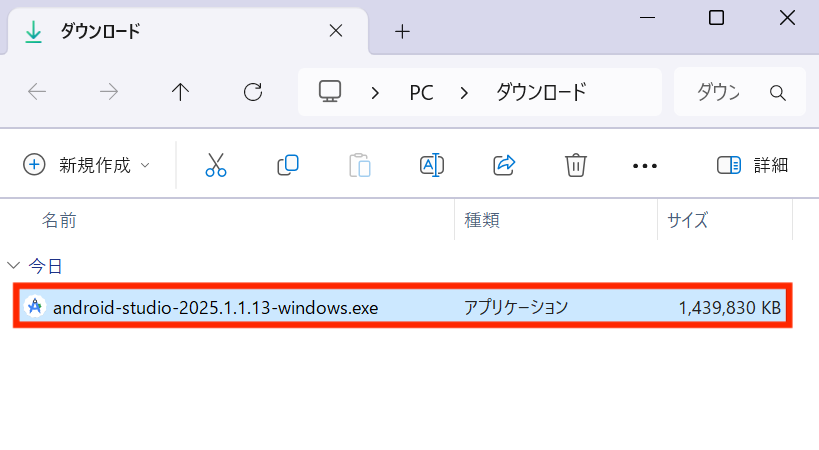Screen dimensions: 819x450
Task: Expand the chevron after the monitor icon
Action: (375, 93)
